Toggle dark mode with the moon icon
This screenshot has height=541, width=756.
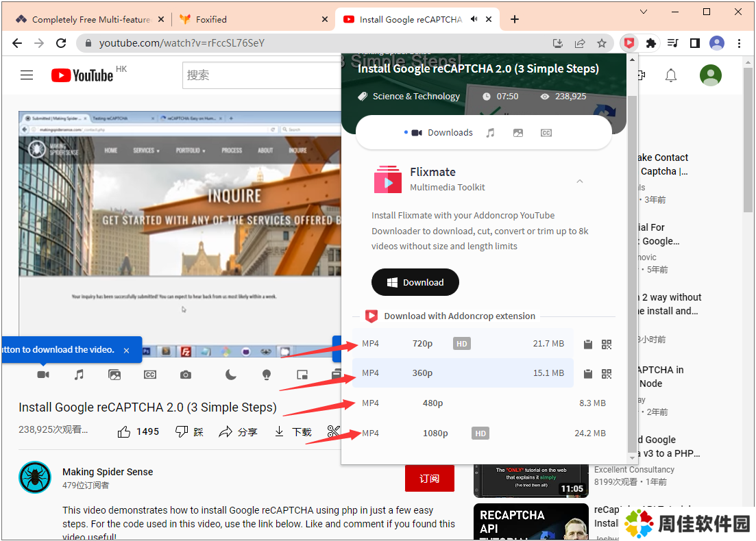[x=231, y=375]
